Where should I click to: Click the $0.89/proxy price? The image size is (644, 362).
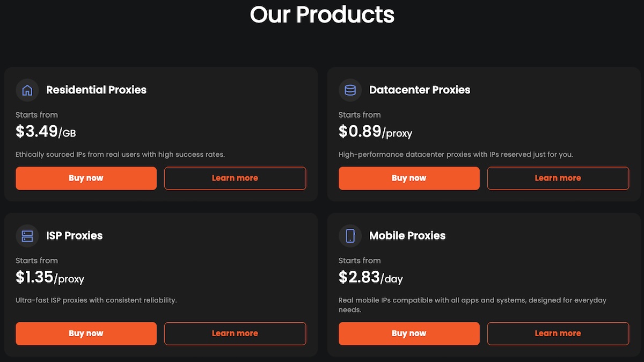point(375,132)
